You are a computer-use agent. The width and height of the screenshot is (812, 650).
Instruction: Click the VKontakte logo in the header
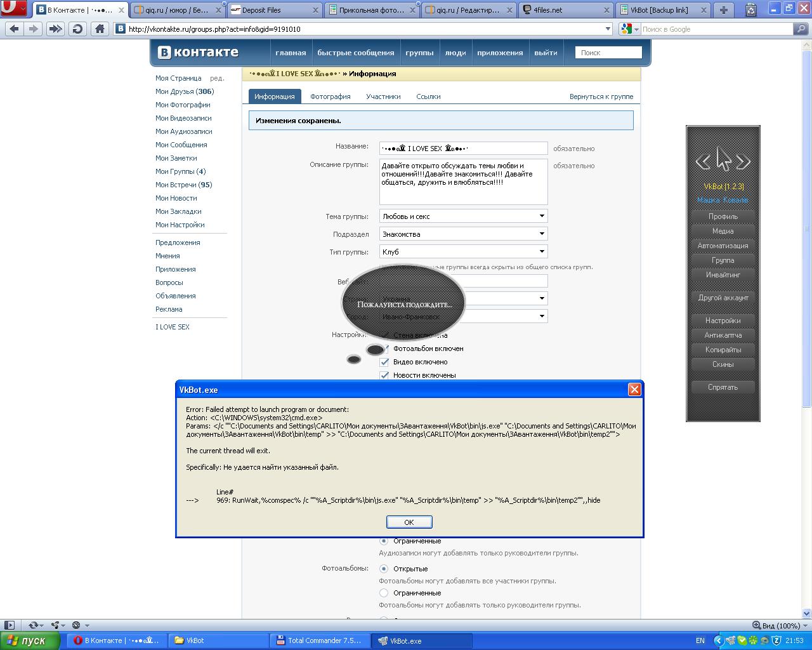pyautogui.click(x=198, y=52)
